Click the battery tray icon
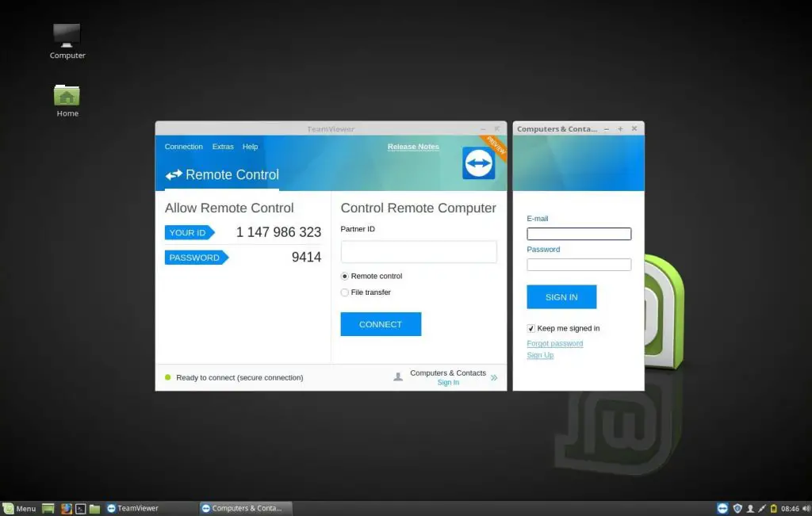Image resolution: width=812 pixels, height=516 pixels. click(774, 509)
